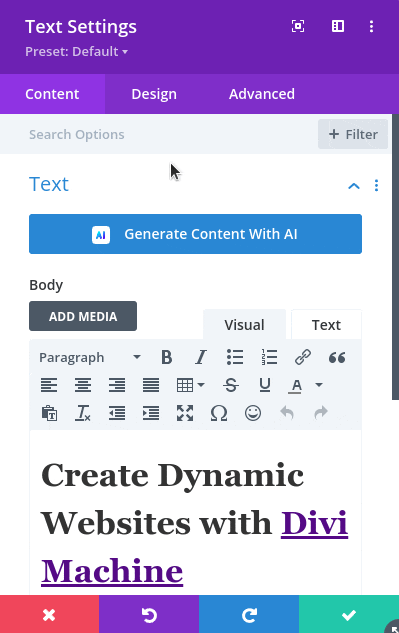Image resolution: width=399 pixels, height=633 pixels.
Task: Open Text Settings more options menu
Action: click(372, 26)
